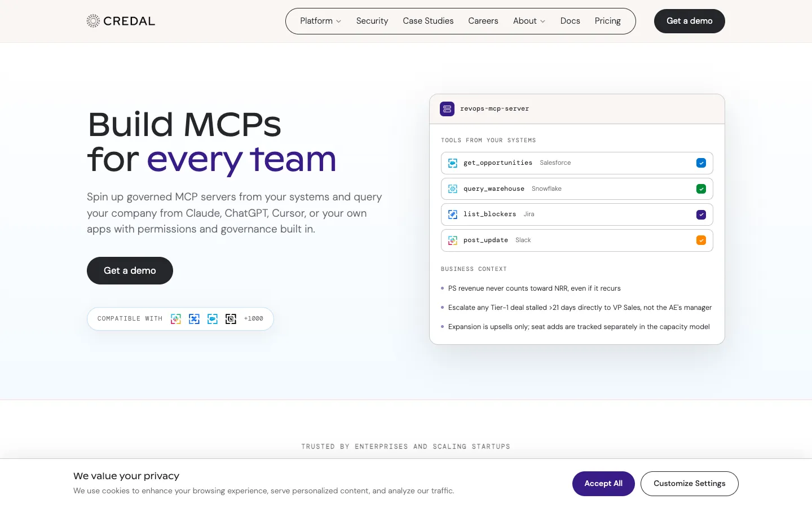812x508 pixels.
Task: Click the revops-mcp-server server icon
Action: pyautogui.click(x=447, y=109)
